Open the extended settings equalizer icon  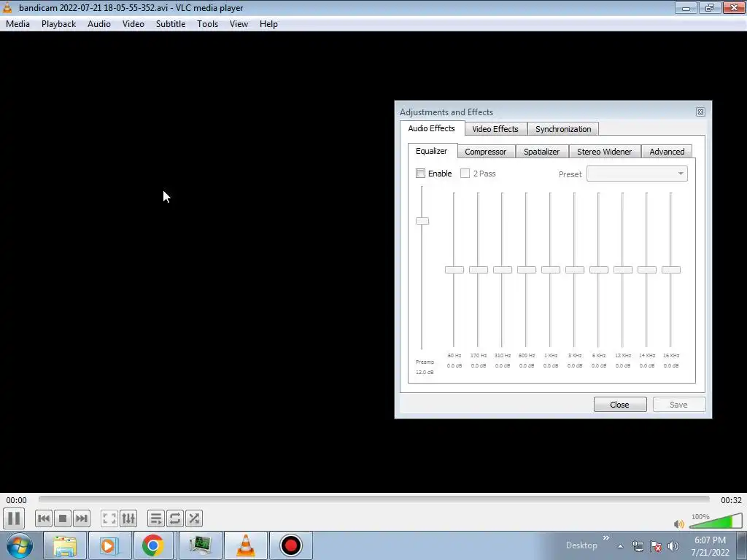(128, 518)
